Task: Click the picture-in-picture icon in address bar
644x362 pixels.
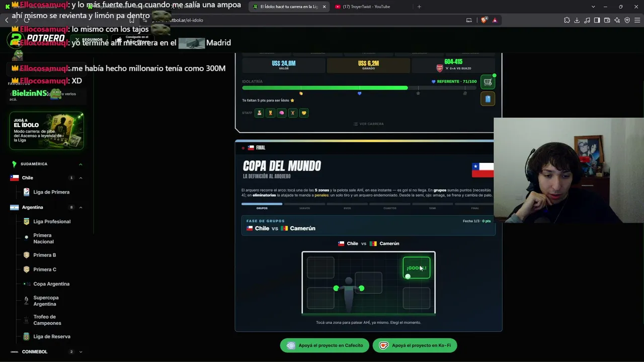Action: [x=469, y=20]
